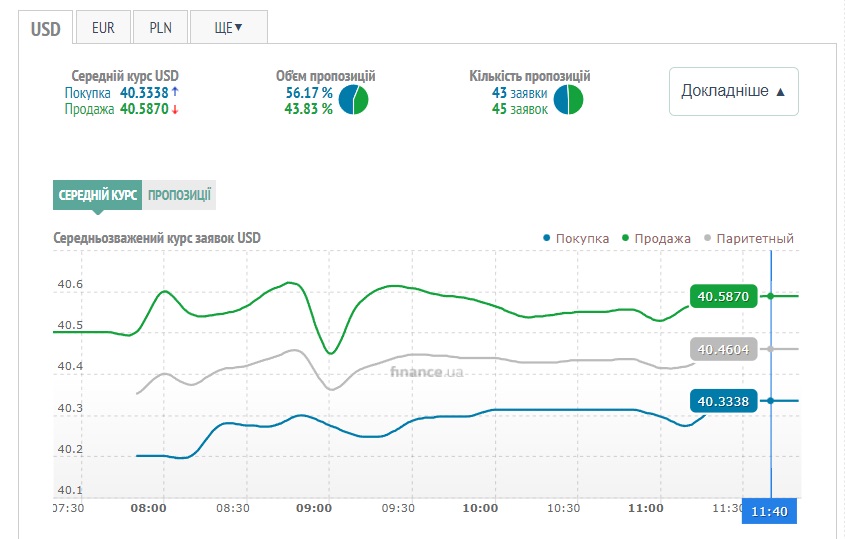Click the Об'єм пропозицій pie chart
This screenshot has width=845, height=539.
353,100
